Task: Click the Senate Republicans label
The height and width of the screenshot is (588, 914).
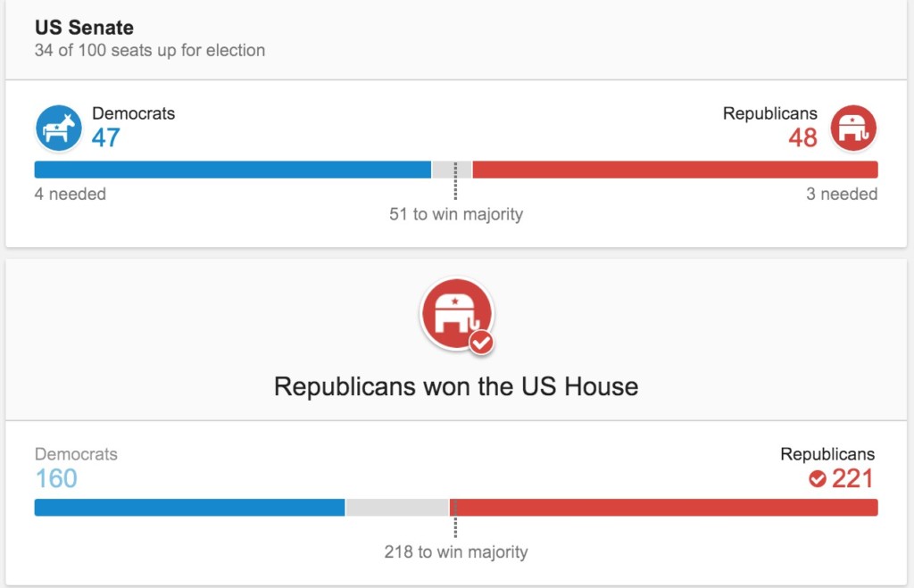Action: pos(769,113)
